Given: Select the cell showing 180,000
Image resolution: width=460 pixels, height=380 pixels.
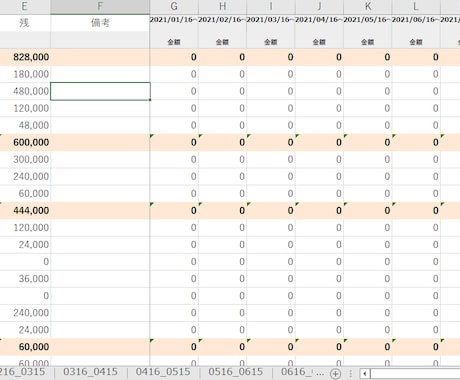Looking at the screenshot, I should tap(25, 74).
